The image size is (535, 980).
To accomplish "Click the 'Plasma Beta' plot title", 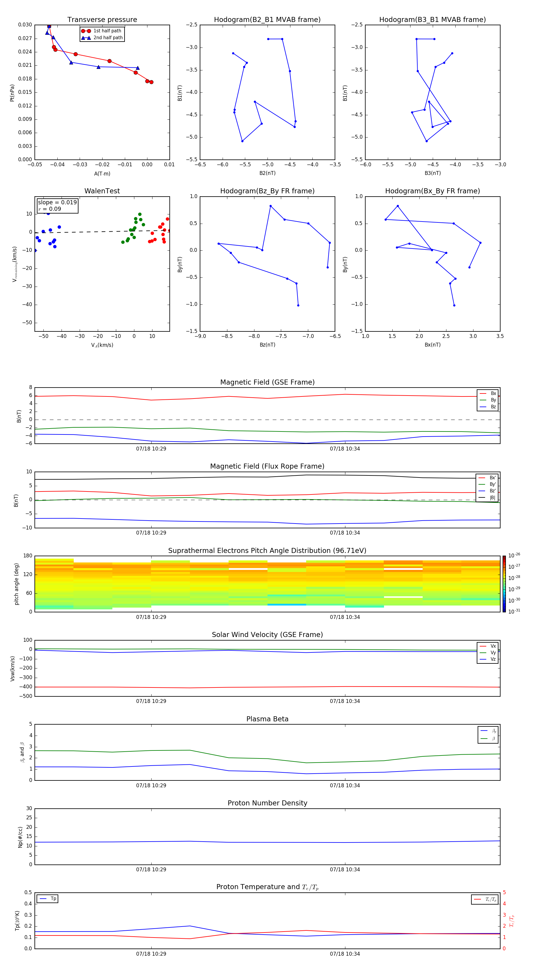I will pos(267,719).
